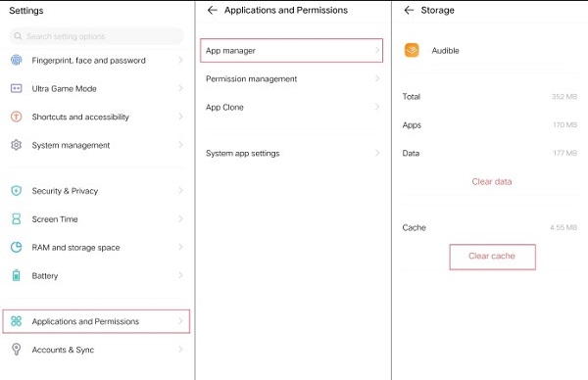Click the Cache label
This screenshot has height=380, width=588.
pyautogui.click(x=414, y=227)
